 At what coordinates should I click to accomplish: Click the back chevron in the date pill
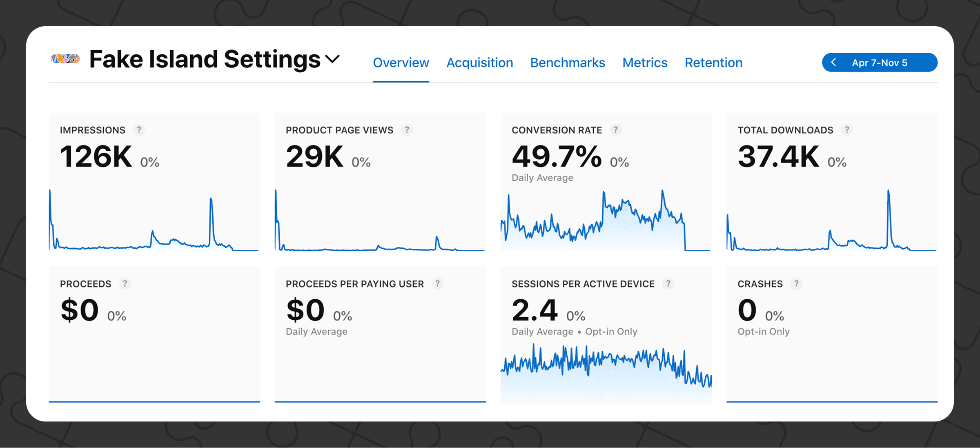(x=833, y=62)
